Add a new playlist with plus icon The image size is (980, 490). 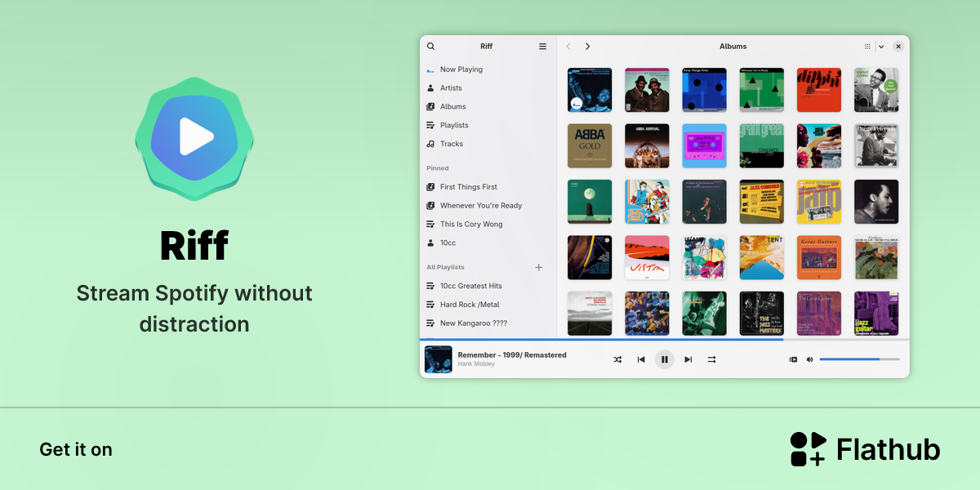(538, 267)
